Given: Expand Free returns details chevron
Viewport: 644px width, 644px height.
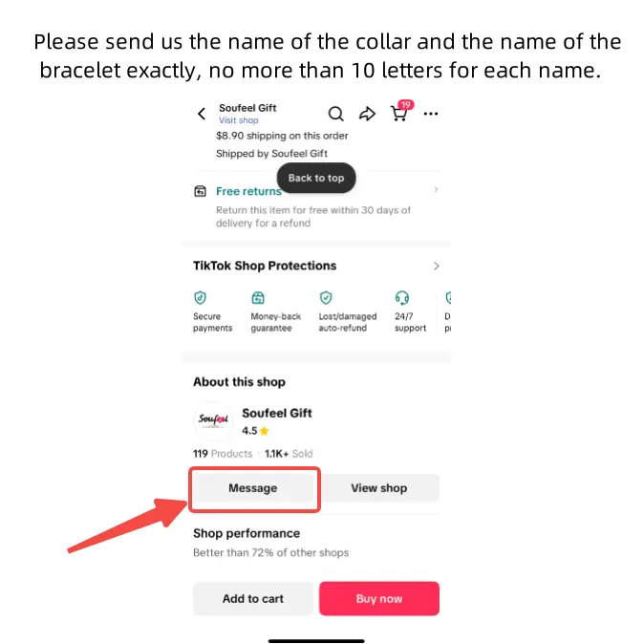Looking at the screenshot, I should (x=436, y=190).
